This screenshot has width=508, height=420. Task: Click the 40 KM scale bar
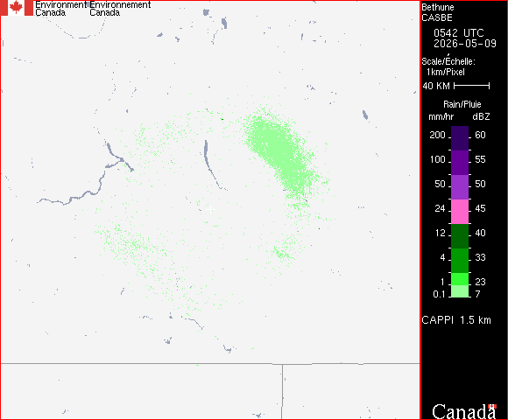tap(472, 86)
